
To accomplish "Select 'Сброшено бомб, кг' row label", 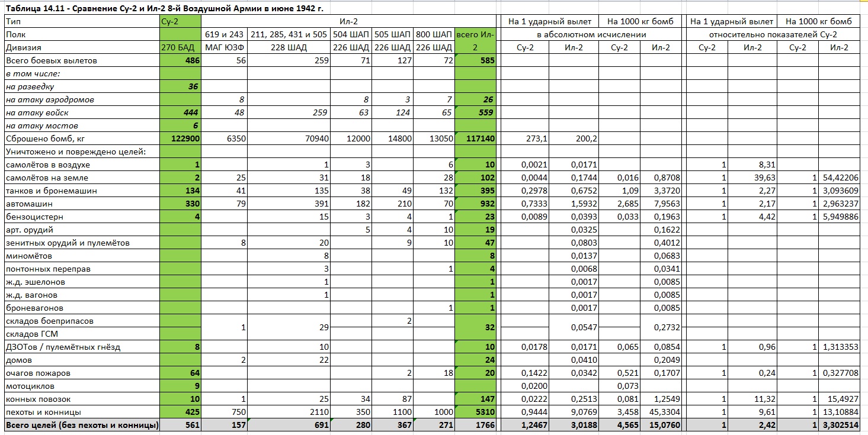I will pyautogui.click(x=82, y=138).
